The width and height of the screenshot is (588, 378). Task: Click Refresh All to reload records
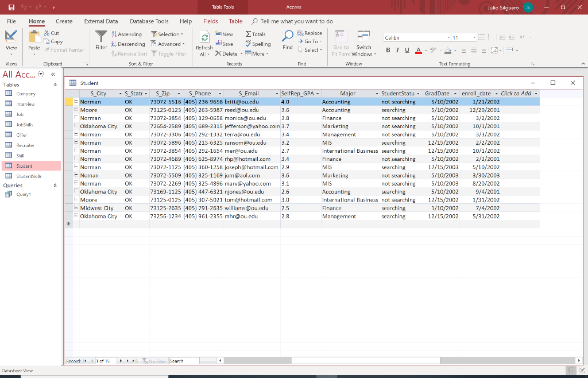[204, 41]
